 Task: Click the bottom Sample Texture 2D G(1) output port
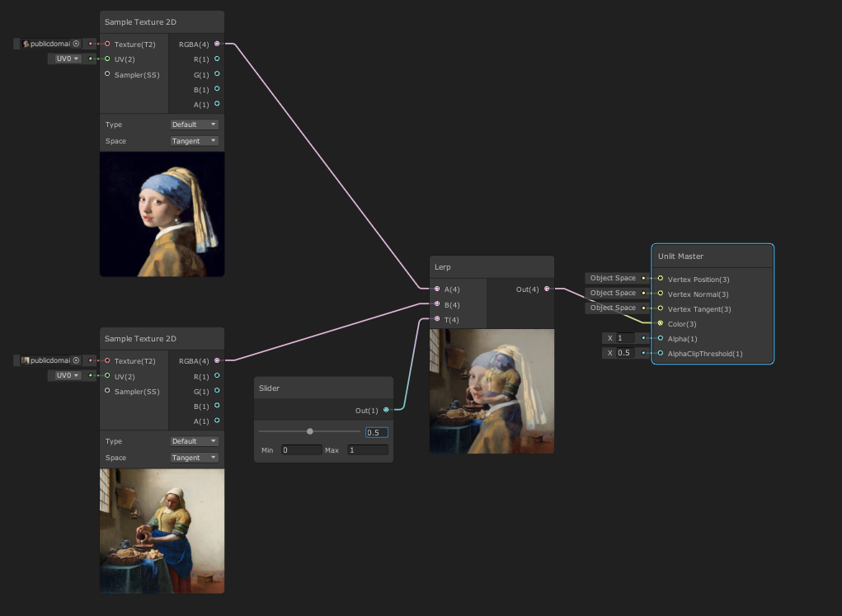(x=217, y=390)
